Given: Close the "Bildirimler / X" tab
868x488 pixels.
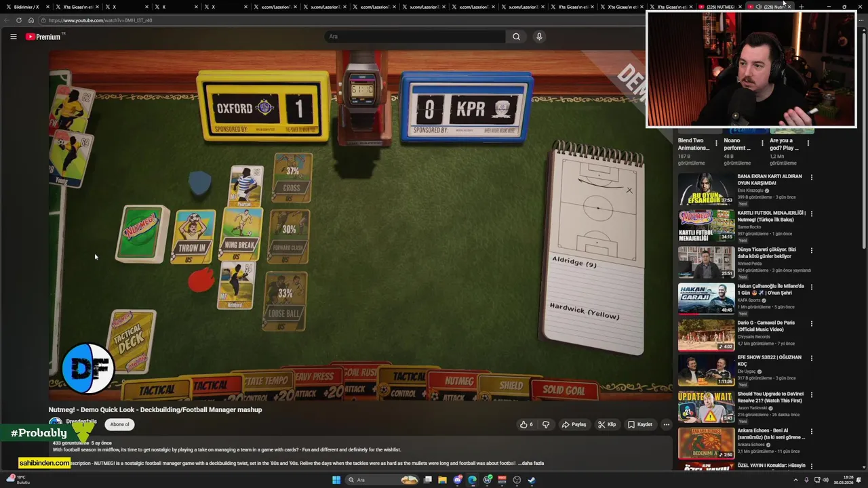Looking at the screenshot, I should (47, 7).
